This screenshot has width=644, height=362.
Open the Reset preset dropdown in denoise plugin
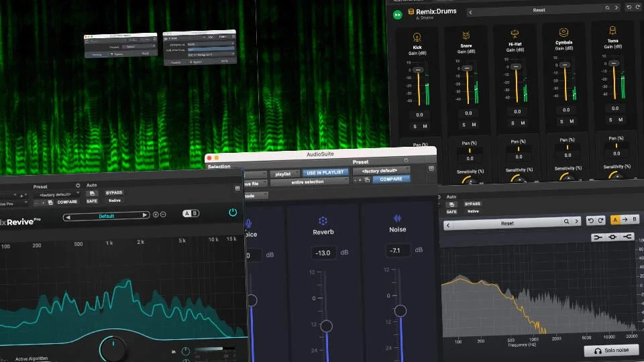click(x=507, y=223)
